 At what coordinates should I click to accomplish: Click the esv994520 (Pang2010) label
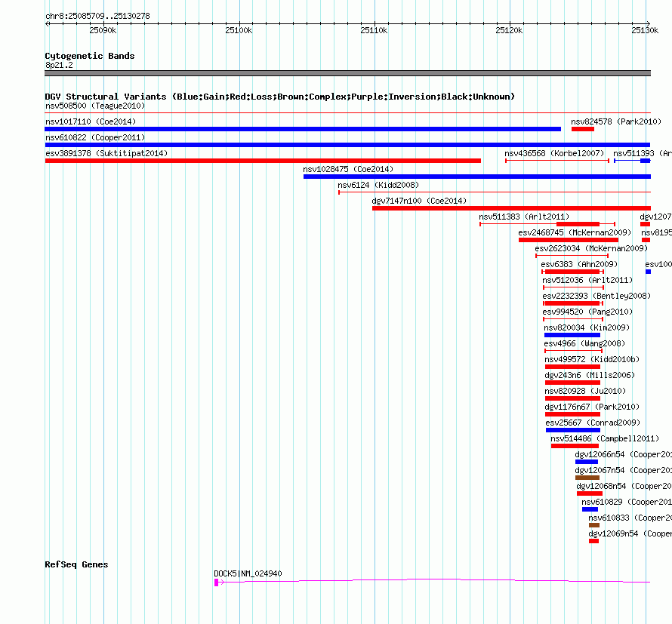pos(587,312)
